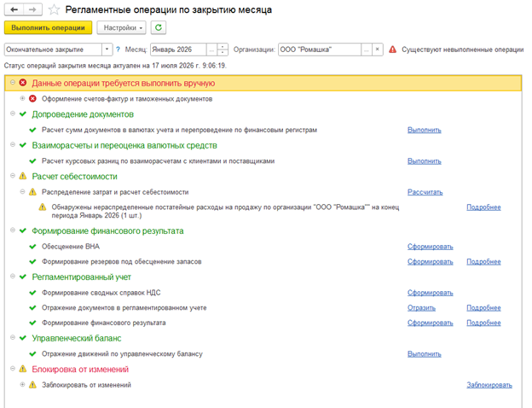Click green check next to Допроведение документов
The height and width of the screenshot is (408, 532).
pyautogui.click(x=23, y=114)
